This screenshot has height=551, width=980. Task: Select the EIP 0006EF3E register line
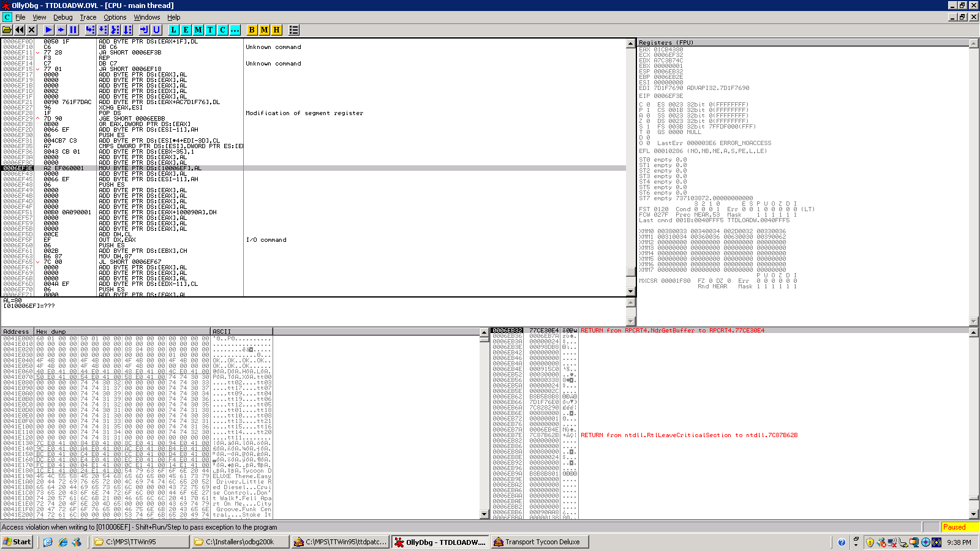(x=661, y=96)
